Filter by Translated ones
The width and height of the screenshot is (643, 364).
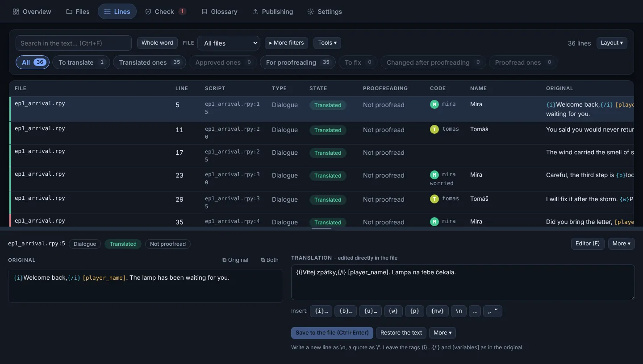click(150, 62)
